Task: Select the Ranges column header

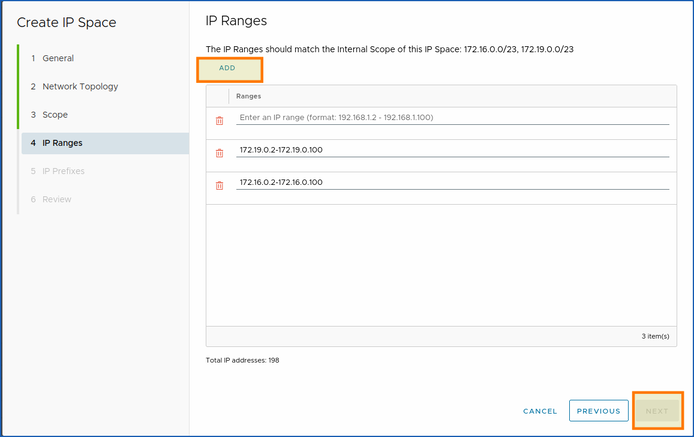Action: tap(248, 96)
